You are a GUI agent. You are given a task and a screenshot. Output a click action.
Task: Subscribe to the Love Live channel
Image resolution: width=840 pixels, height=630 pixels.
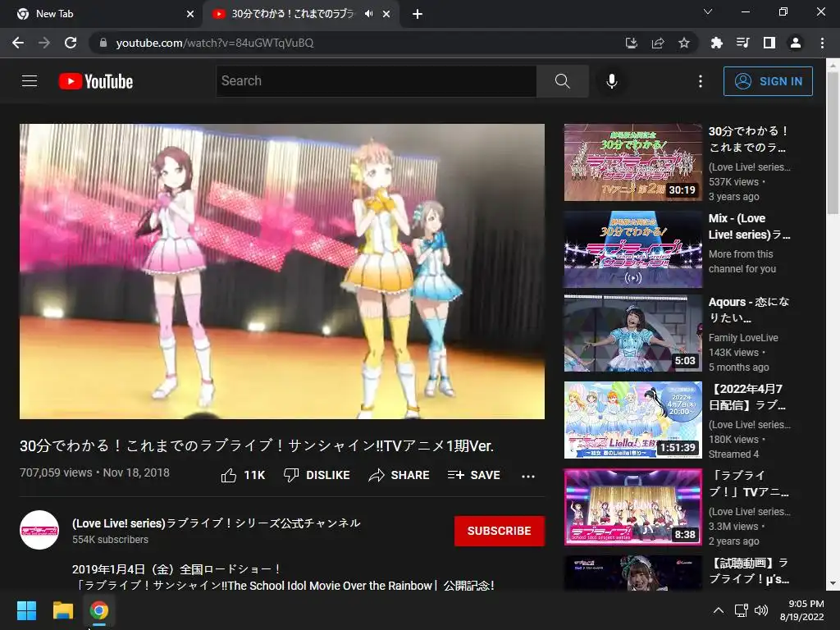click(500, 531)
